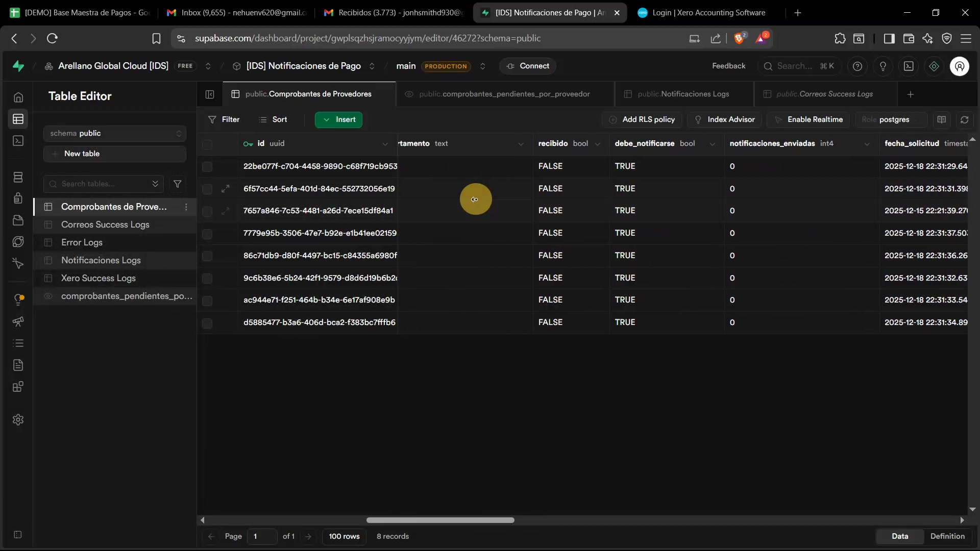Open the Storage sidebar icon
The height and width of the screenshot is (551, 980).
[x=18, y=220]
